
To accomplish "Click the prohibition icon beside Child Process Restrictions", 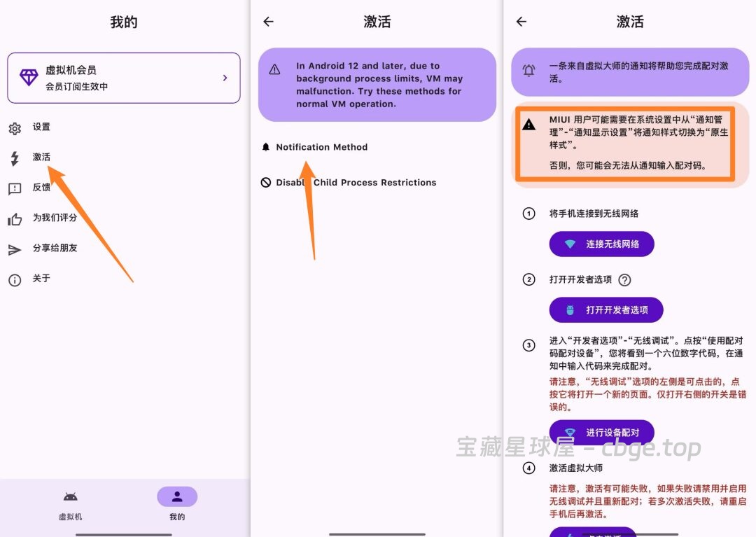I will point(265,182).
